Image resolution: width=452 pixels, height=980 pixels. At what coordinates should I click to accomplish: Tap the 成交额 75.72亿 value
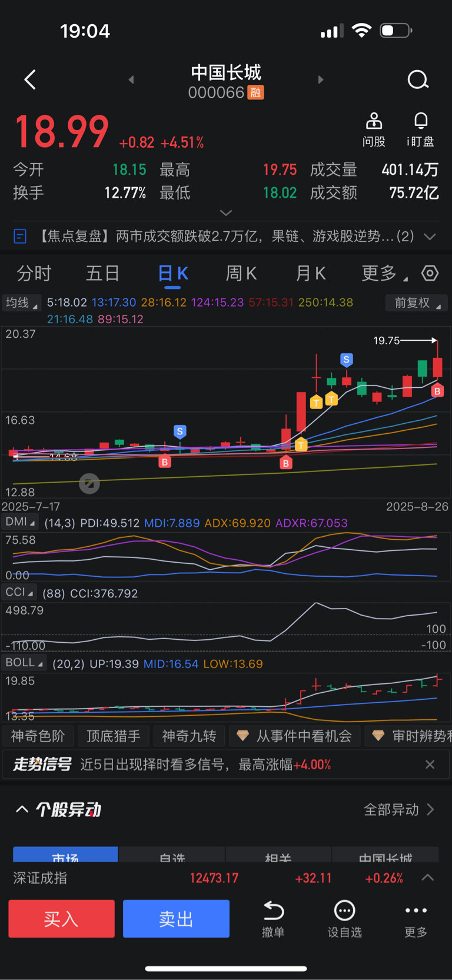point(414,193)
